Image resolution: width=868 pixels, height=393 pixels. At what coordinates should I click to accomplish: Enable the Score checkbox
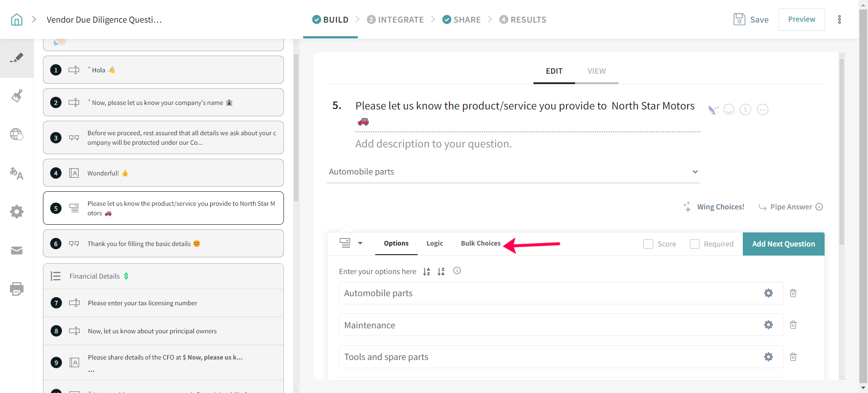click(648, 244)
